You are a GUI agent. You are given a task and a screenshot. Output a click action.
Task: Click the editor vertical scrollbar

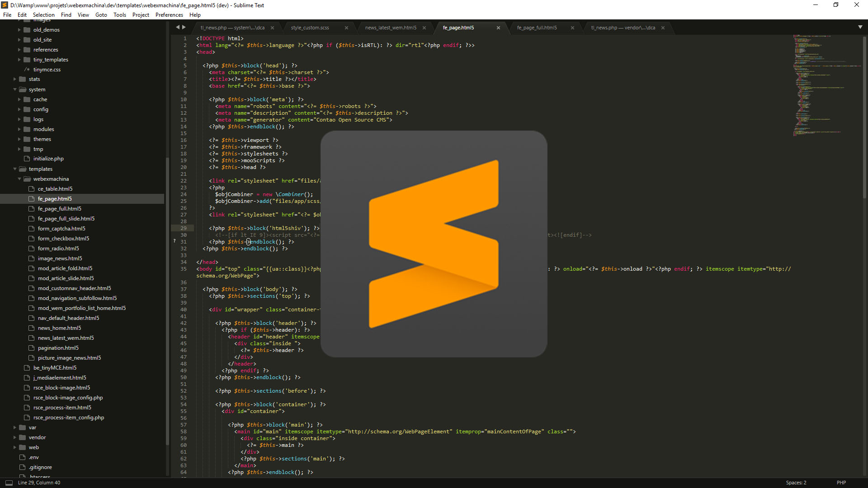865,117
